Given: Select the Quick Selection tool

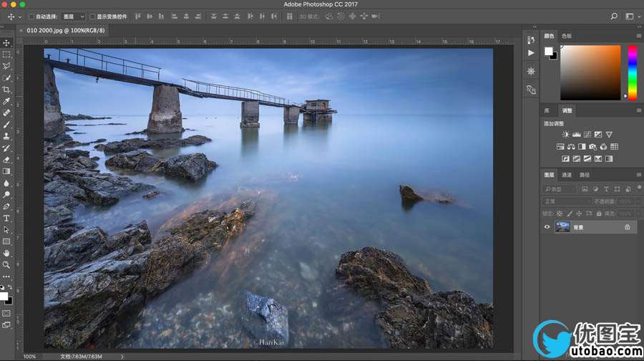Looking at the screenshot, I should pos(6,77).
